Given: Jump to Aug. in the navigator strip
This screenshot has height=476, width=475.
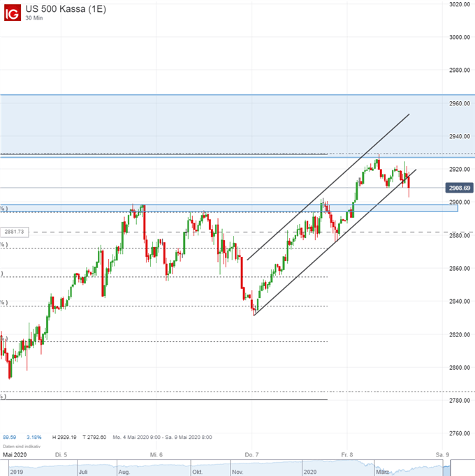Looking at the screenshot, I should coord(124,472).
